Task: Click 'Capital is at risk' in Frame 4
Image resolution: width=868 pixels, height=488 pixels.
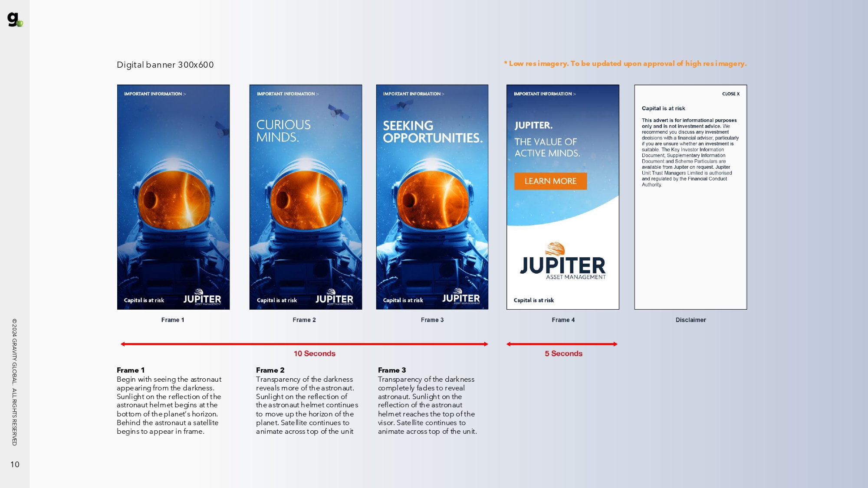Action: pyautogui.click(x=534, y=300)
